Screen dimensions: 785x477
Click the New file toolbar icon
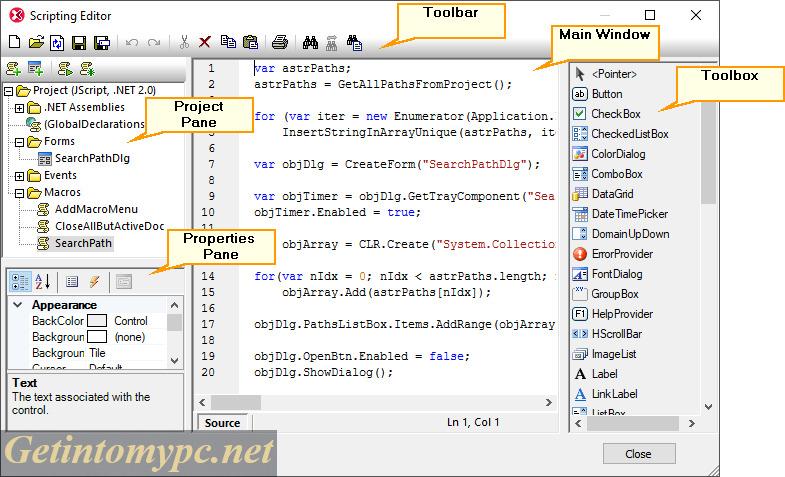point(14,43)
